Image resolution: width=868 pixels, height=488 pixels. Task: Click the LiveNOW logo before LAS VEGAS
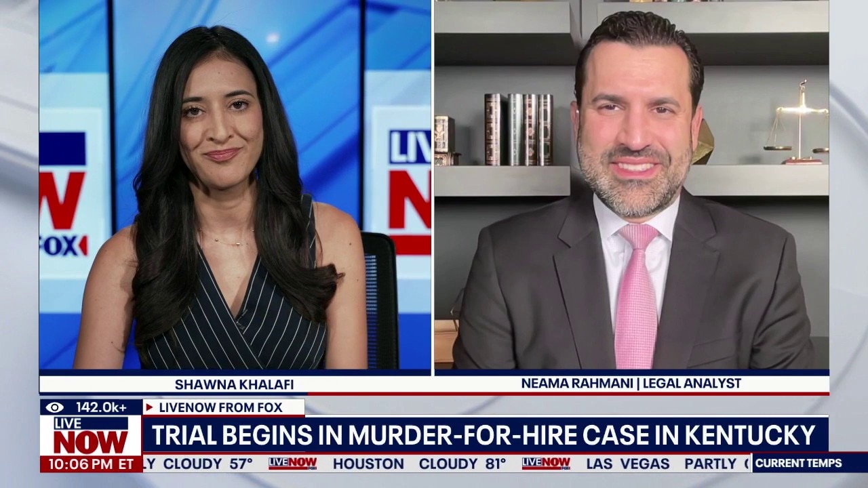tap(546, 464)
